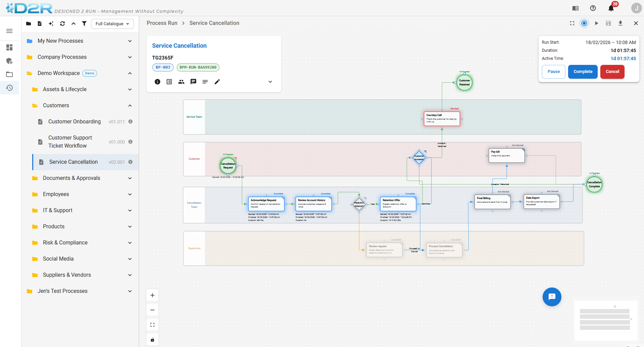Click the Process Run breadcrumb
This screenshot has height=347, width=644.
pos(162,23)
